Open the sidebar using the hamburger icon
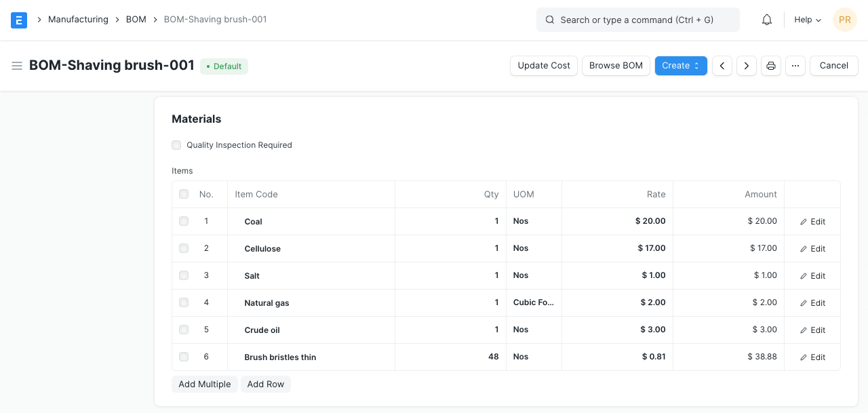Viewport: 868px width, 413px height. pos(17,66)
